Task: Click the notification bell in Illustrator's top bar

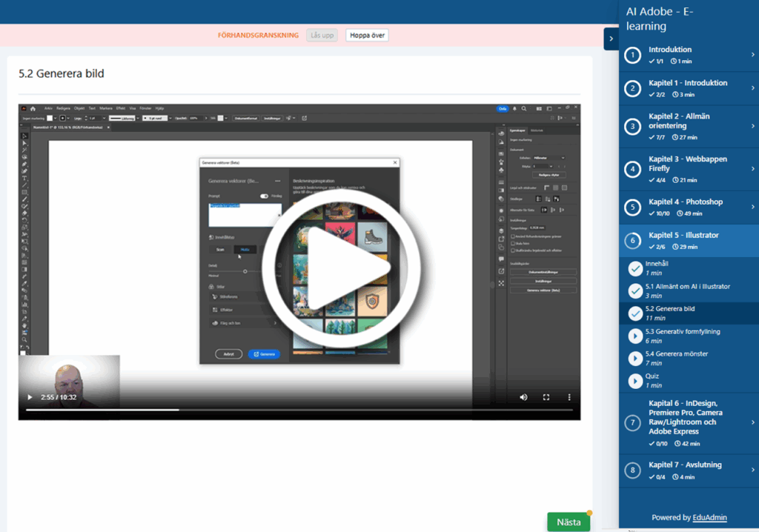Action: 514,109
